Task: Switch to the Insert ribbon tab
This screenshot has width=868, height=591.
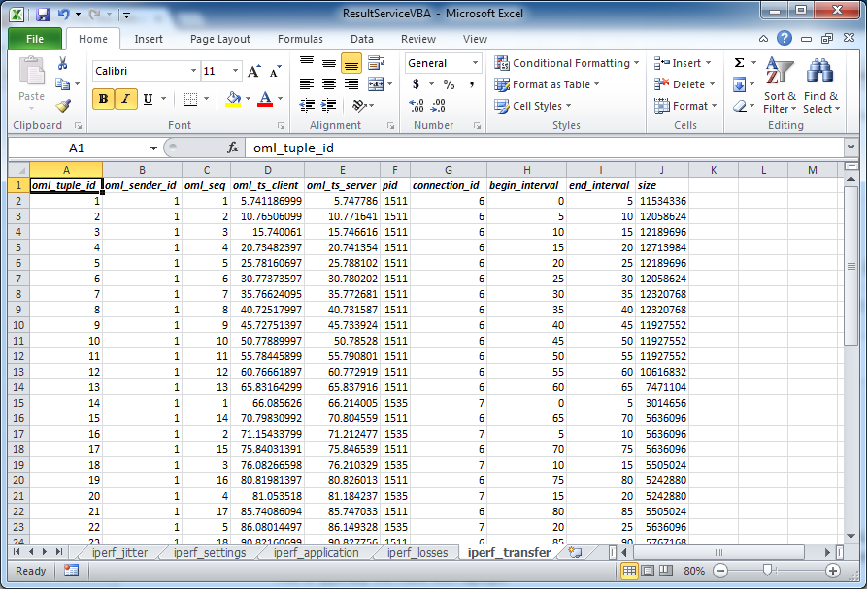Action: (149, 39)
